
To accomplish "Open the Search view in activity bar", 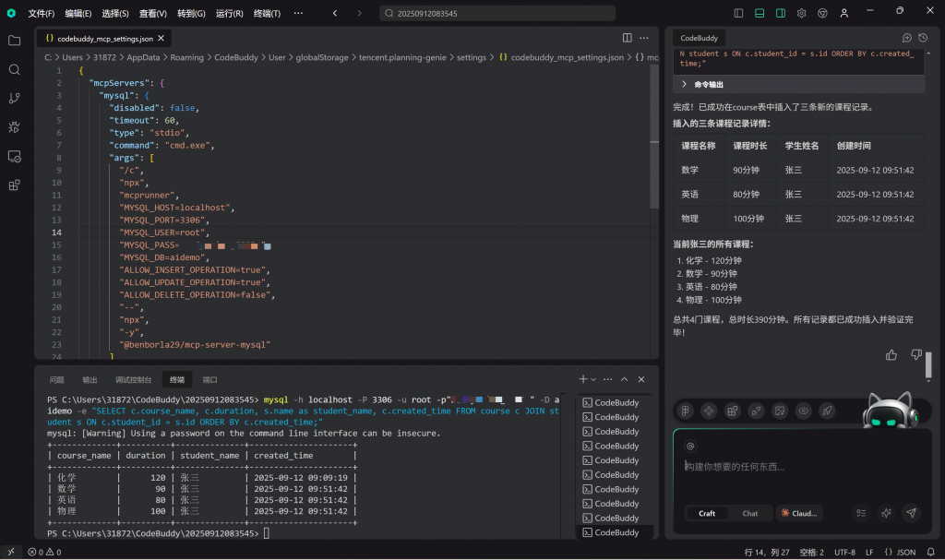I will [x=14, y=69].
